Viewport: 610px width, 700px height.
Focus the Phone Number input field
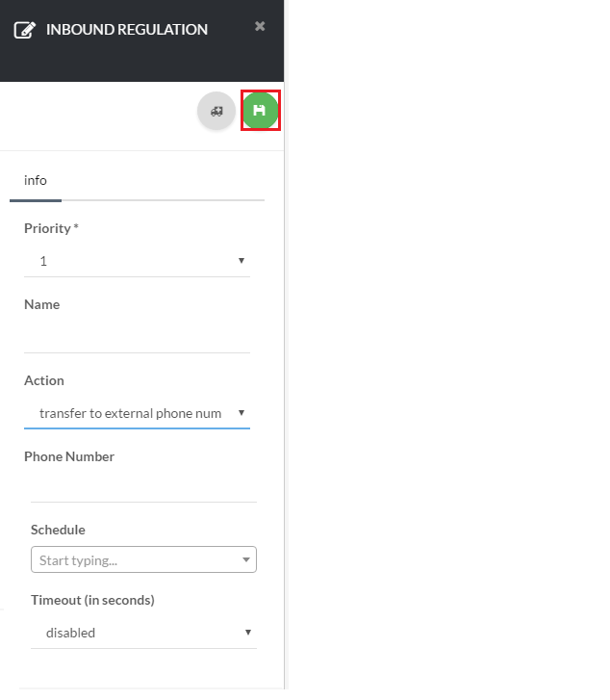pos(143,487)
